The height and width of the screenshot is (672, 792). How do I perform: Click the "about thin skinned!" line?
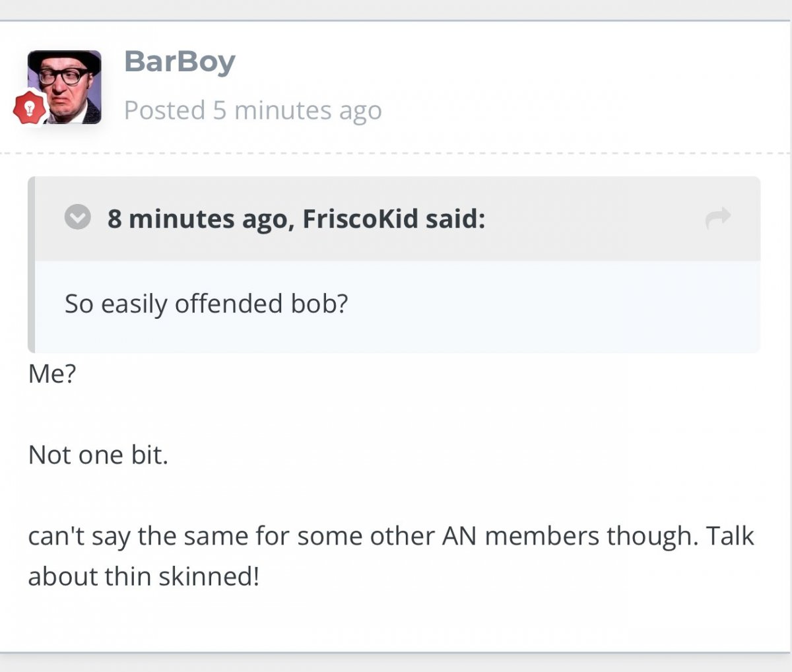tap(143, 576)
